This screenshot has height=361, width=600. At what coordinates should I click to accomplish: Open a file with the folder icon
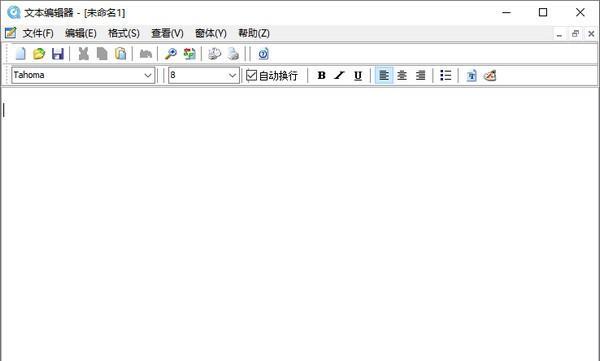[39, 54]
